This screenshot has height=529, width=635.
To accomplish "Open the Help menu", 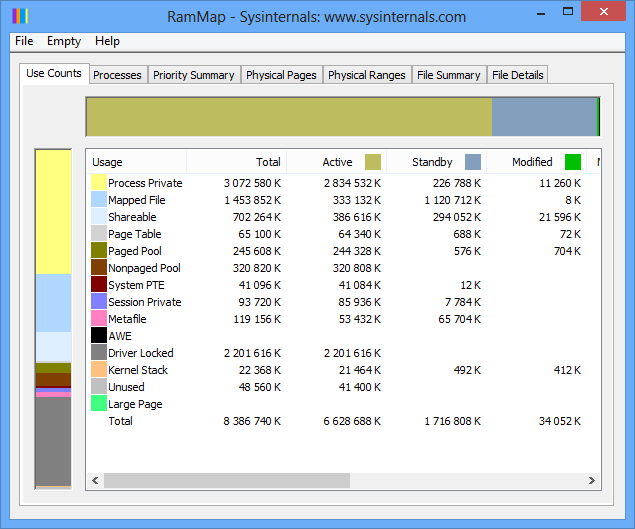I will pyautogui.click(x=107, y=41).
